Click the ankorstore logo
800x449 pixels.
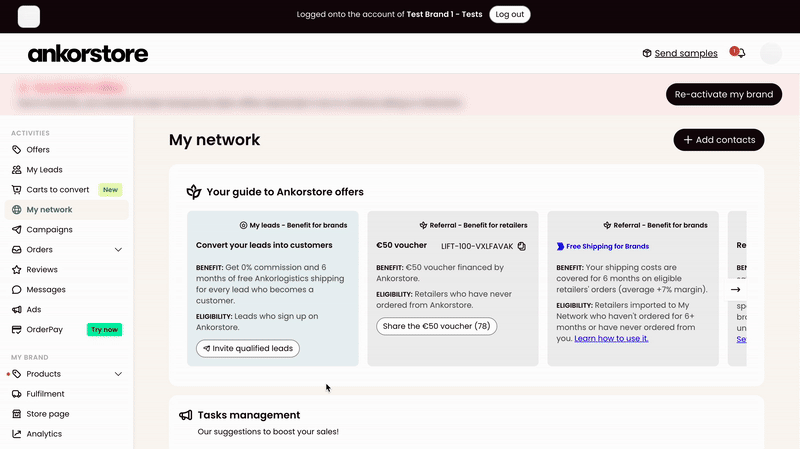[x=88, y=54]
